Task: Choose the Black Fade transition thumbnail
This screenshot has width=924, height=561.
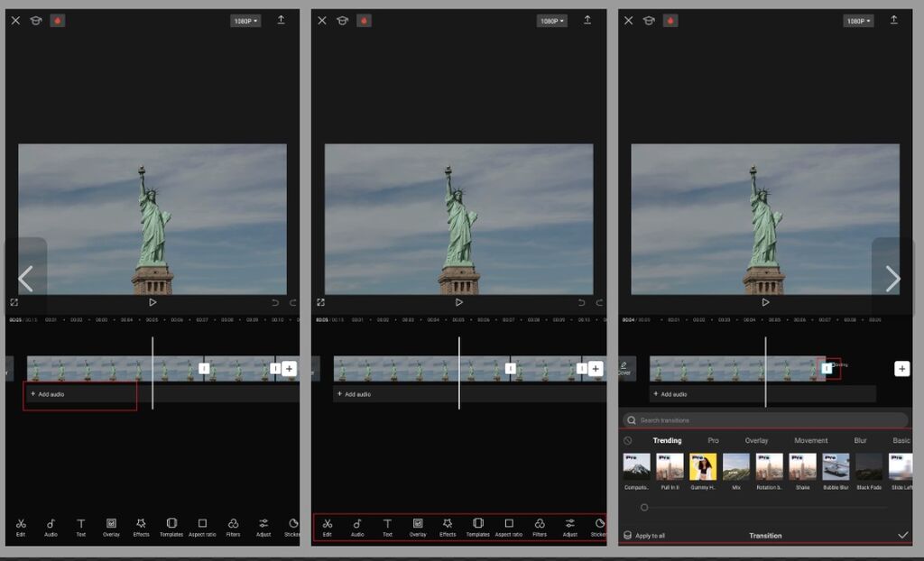Action: [x=869, y=466]
